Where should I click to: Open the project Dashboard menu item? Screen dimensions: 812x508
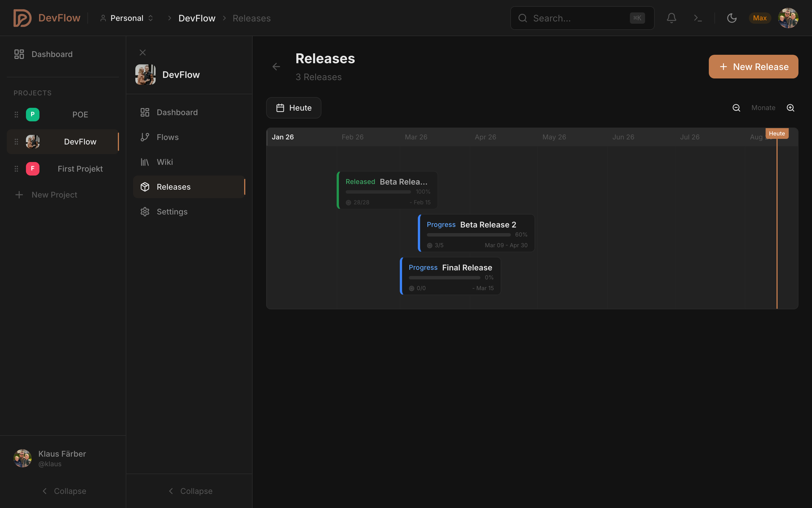pos(189,112)
